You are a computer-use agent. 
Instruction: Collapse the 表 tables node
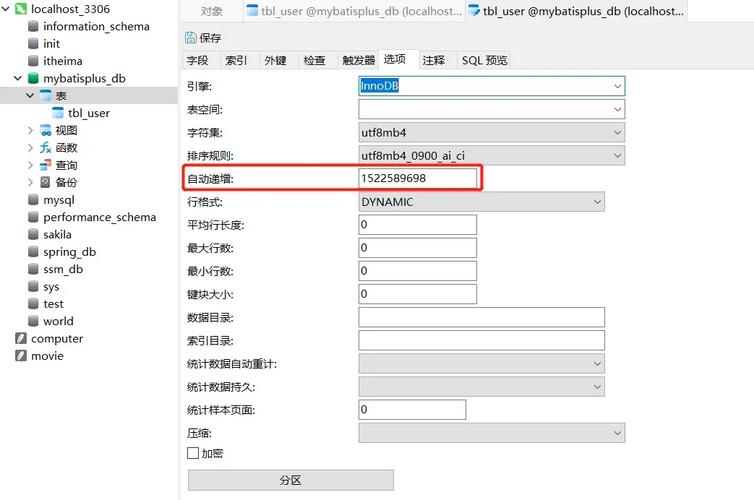tap(30, 95)
